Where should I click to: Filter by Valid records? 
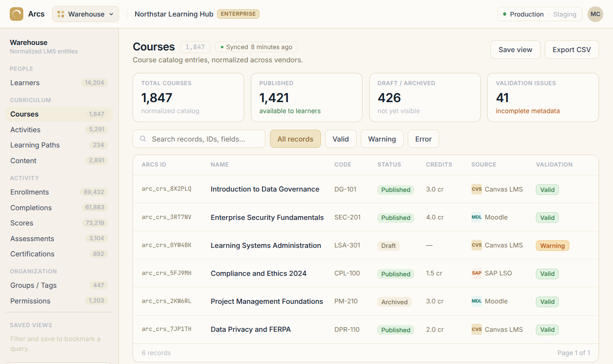tap(340, 139)
